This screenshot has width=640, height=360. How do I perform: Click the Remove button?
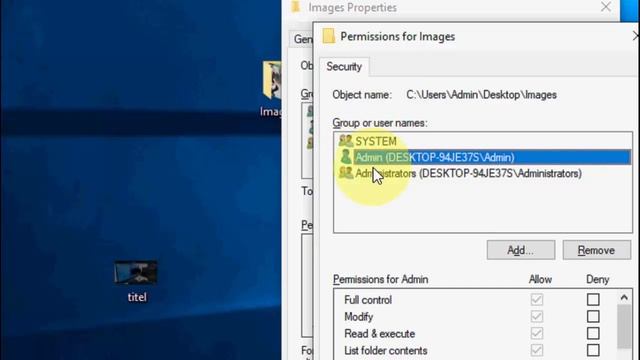596,250
